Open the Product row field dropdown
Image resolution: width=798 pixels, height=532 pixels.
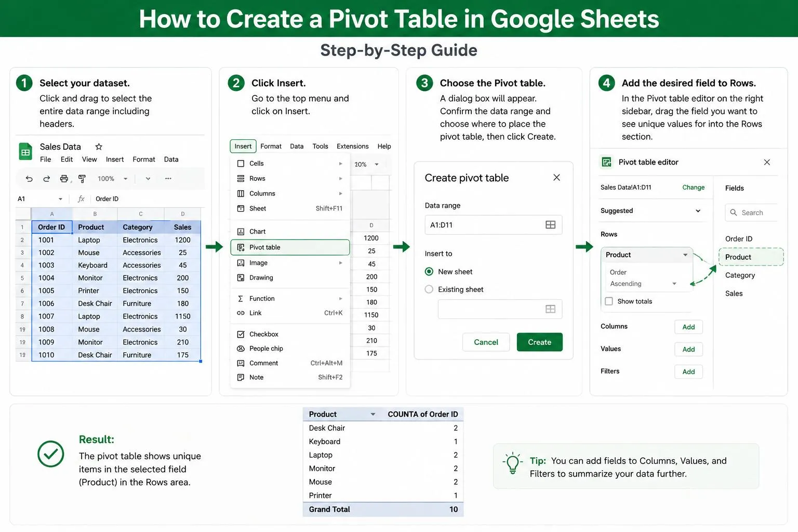(685, 255)
